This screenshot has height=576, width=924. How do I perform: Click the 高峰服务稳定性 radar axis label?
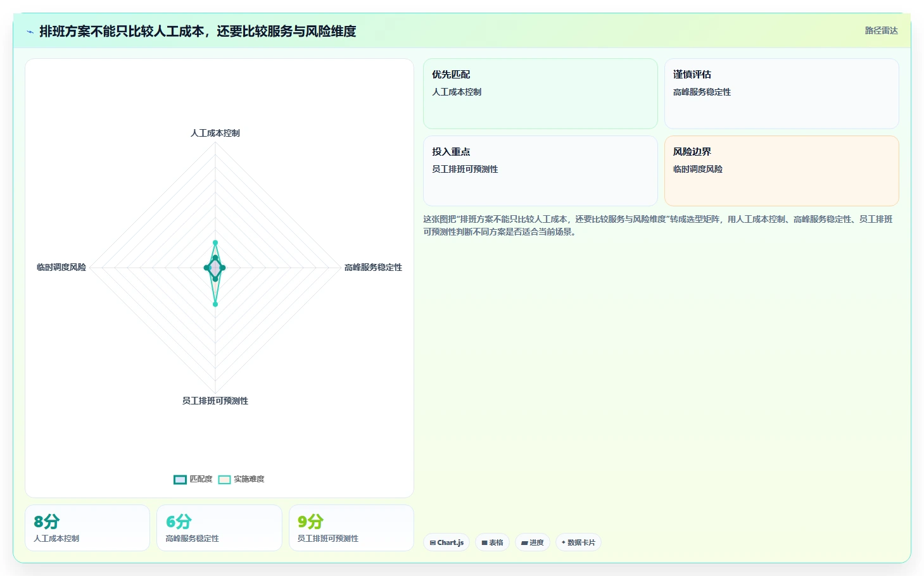coord(373,267)
